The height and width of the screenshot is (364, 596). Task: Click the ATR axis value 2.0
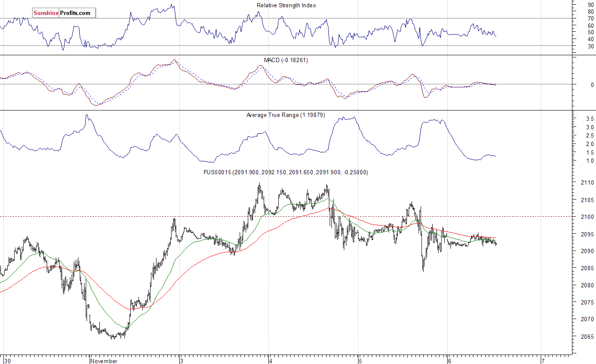(590, 144)
